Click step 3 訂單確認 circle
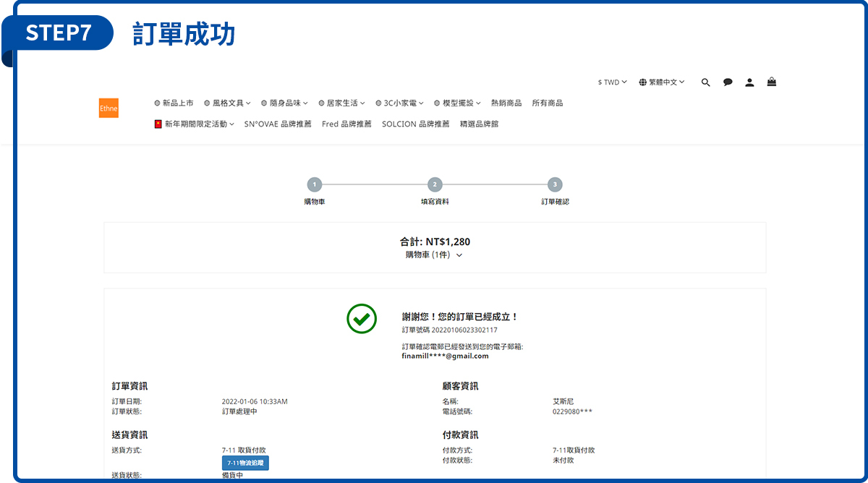 pyautogui.click(x=554, y=185)
